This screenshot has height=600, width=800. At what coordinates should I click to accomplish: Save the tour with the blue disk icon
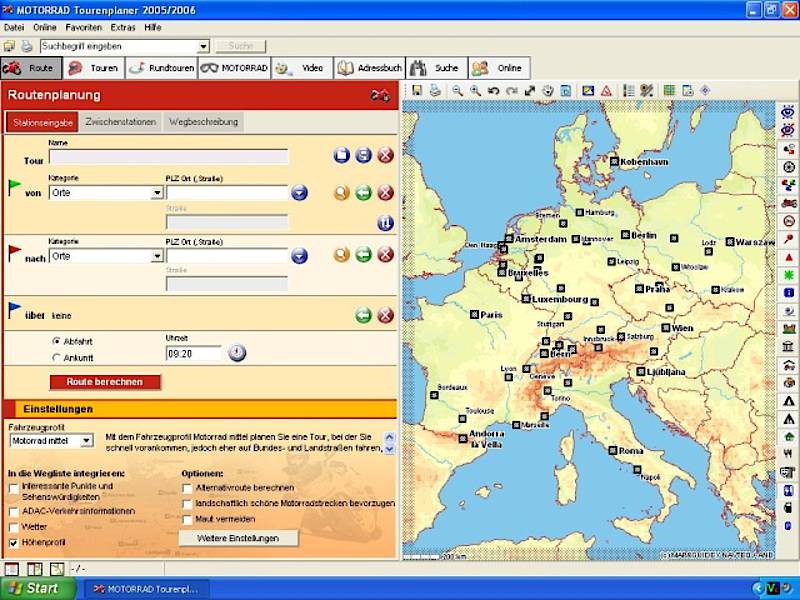click(x=364, y=155)
